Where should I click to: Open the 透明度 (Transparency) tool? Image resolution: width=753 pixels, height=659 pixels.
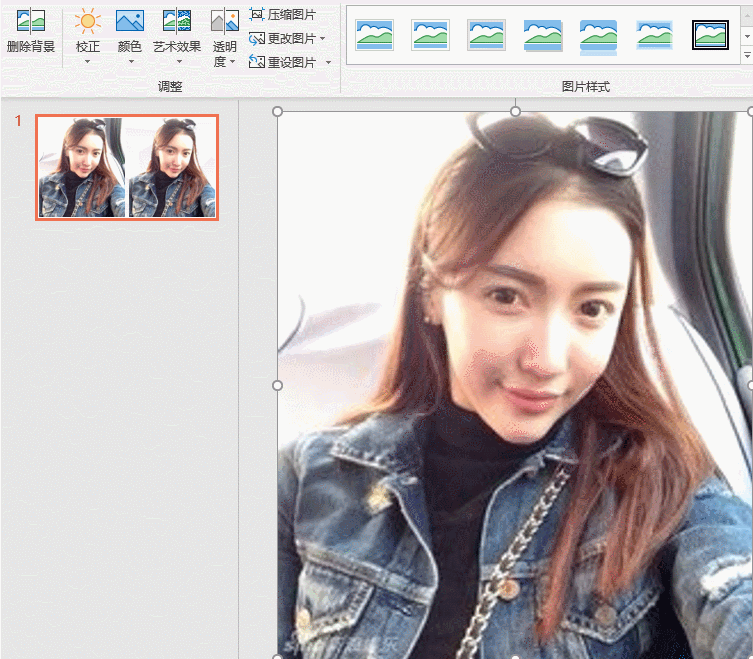coord(225,22)
